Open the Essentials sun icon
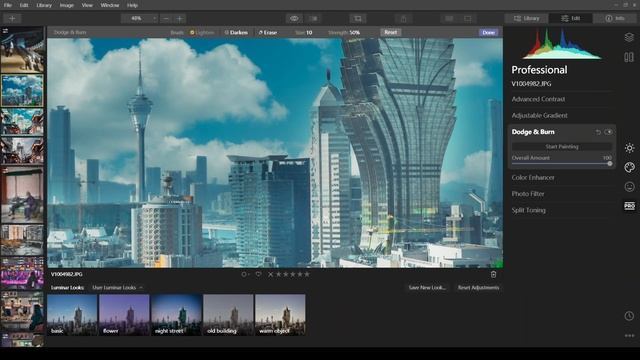Image resolution: width=640 pixels, height=360 pixels. 629,148
